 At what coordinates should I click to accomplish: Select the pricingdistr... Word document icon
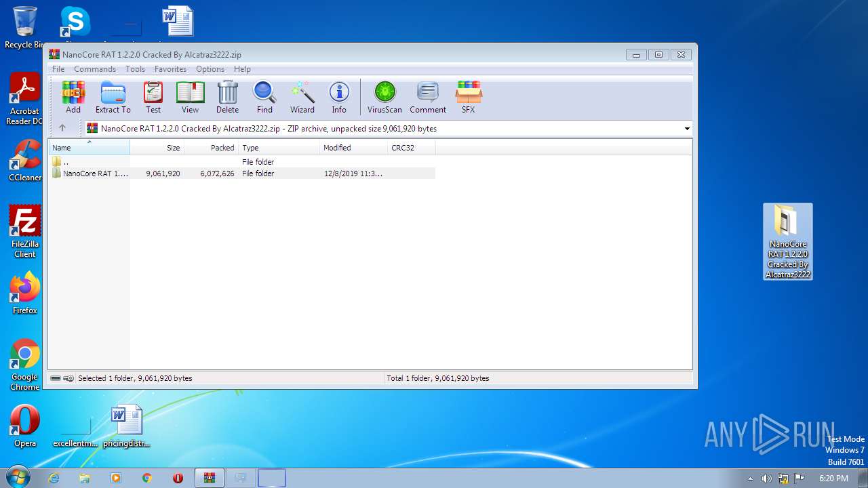pos(127,426)
